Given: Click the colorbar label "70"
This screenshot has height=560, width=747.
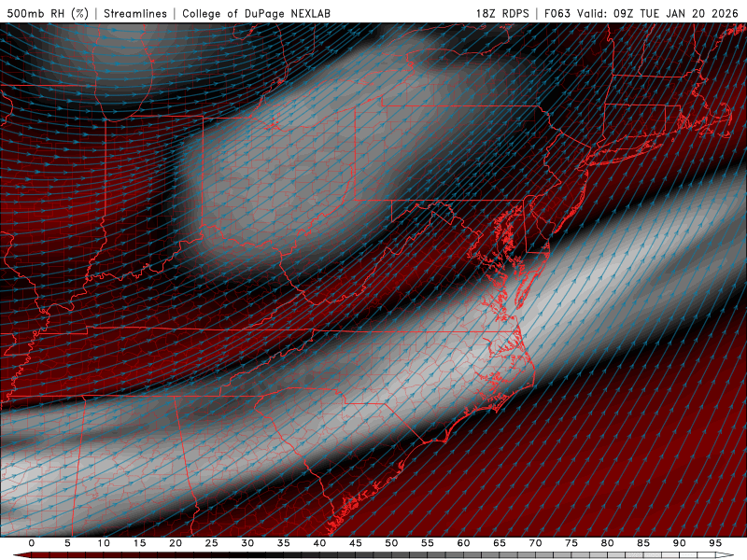Looking at the screenshot, I should (x=535, y=543).
